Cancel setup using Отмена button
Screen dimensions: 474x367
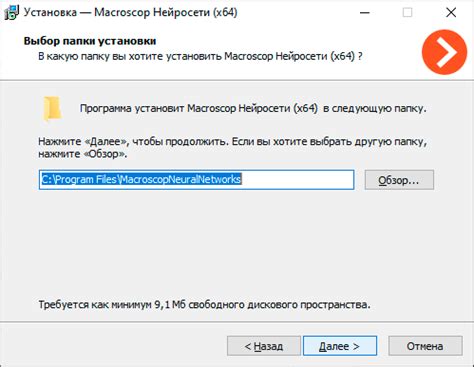point(425,346)
